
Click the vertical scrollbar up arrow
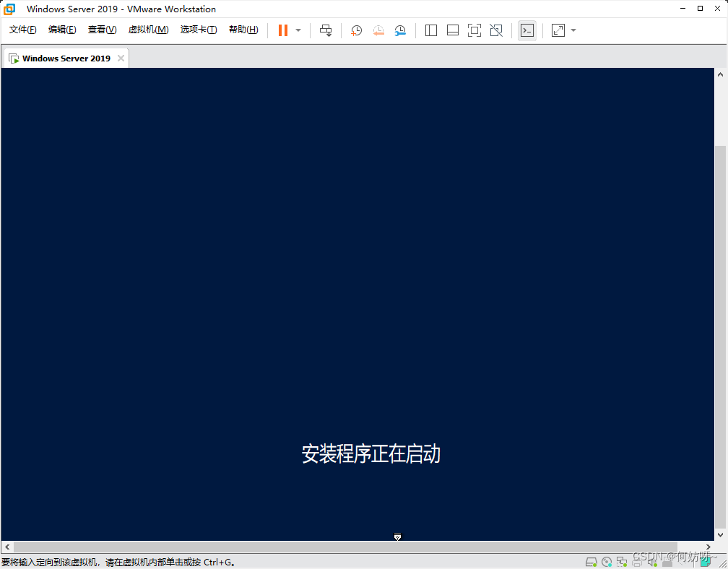721,74
